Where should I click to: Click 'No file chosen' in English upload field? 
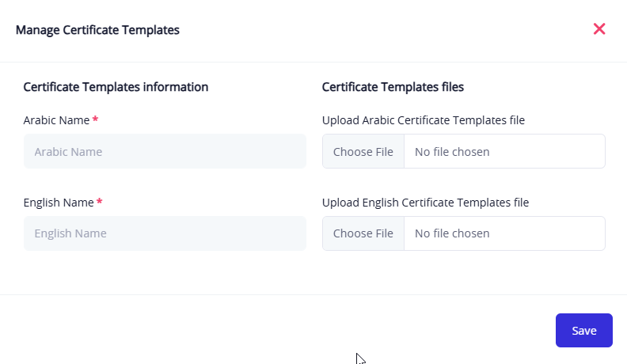coord(452,233)
